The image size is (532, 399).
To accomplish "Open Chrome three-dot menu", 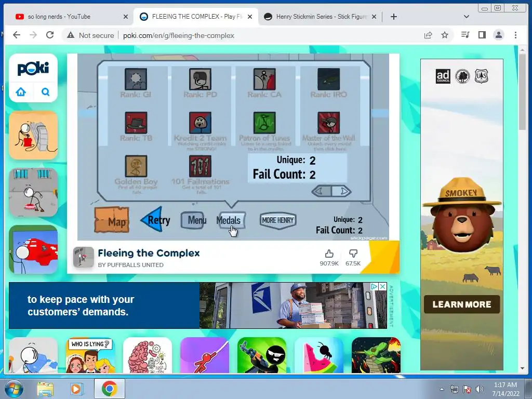I will click(x=515, y=35).
